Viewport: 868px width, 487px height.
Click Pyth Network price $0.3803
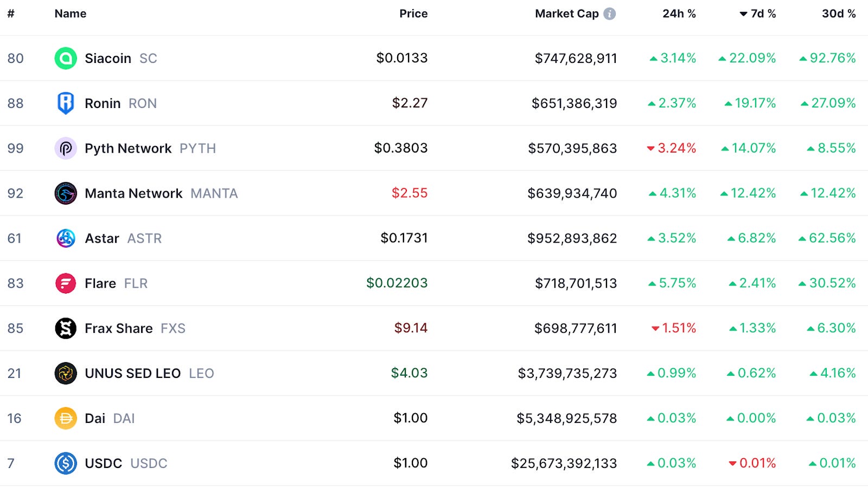click(401, 148)
